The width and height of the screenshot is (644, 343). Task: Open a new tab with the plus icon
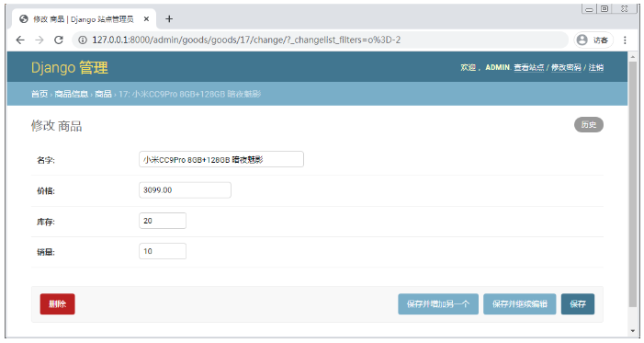[x=169, y=19]
